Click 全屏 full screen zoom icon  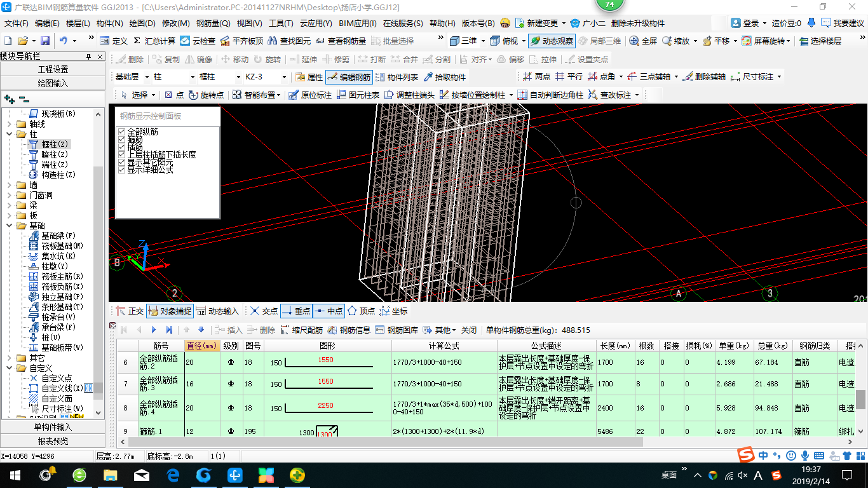(x=634, y=41)
